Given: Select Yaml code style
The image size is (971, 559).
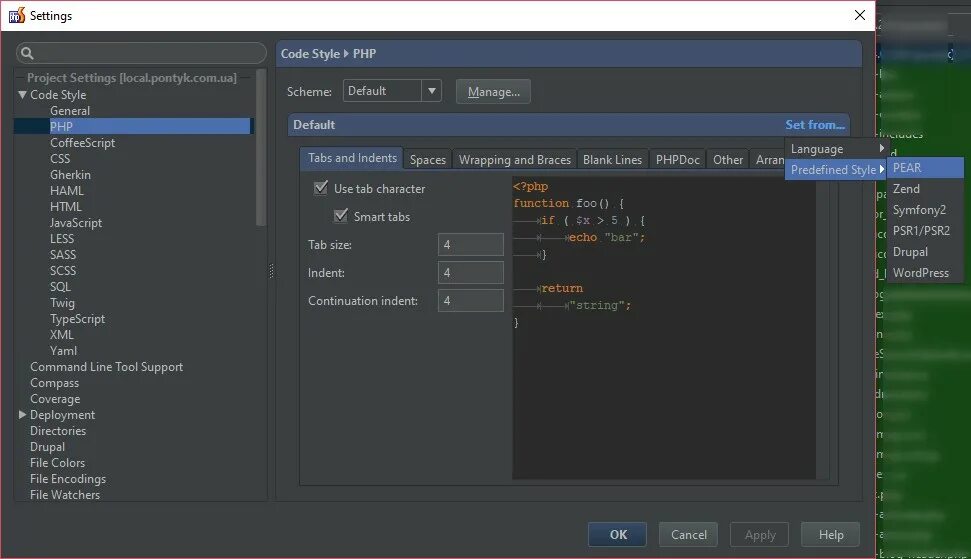Looking at the screenshot, I should (63, 350).
